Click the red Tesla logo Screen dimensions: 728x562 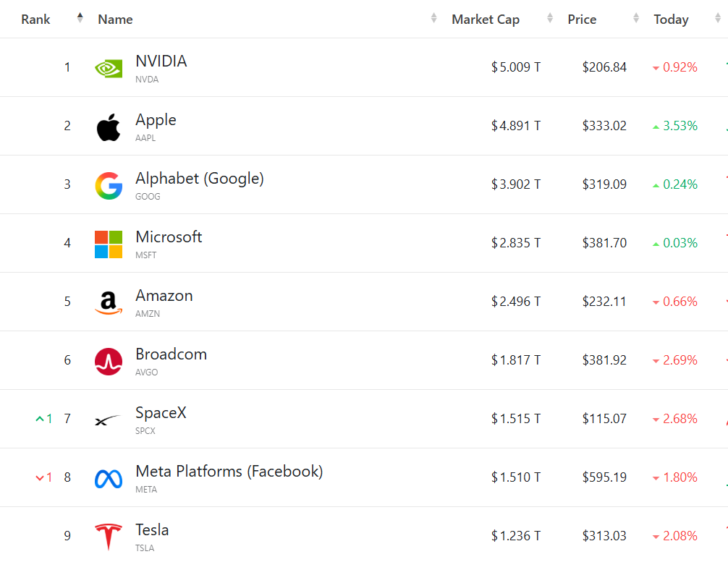point(109,537)
